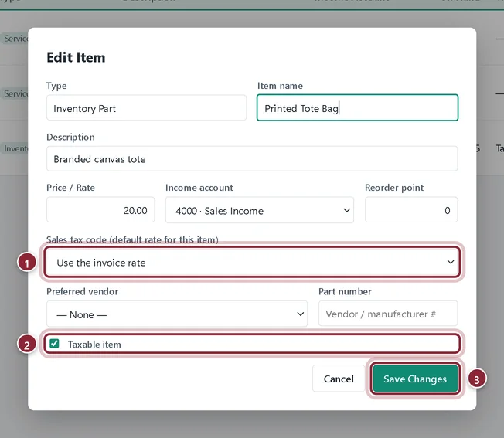Image resolution: width=504 pixels, height=438 pixels.
Task: Open the Income account dropdown
Action: (260, 210)
